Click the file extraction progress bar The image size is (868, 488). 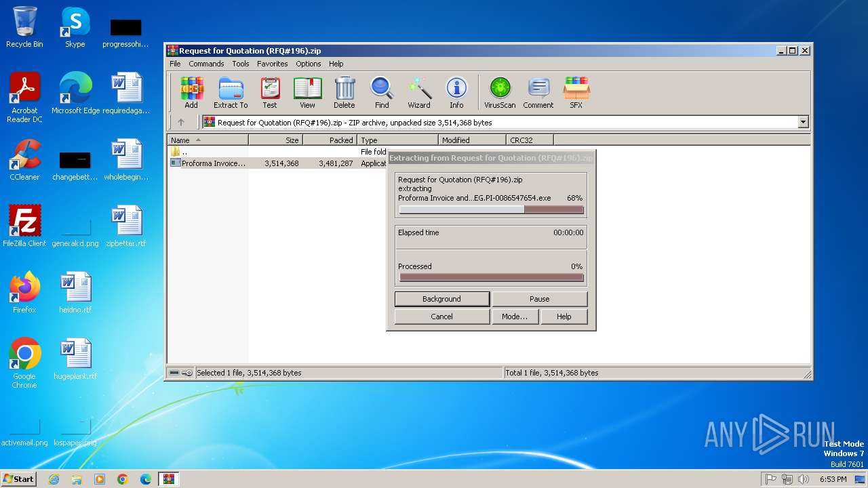pyautogui.click(x=492, y=210)
